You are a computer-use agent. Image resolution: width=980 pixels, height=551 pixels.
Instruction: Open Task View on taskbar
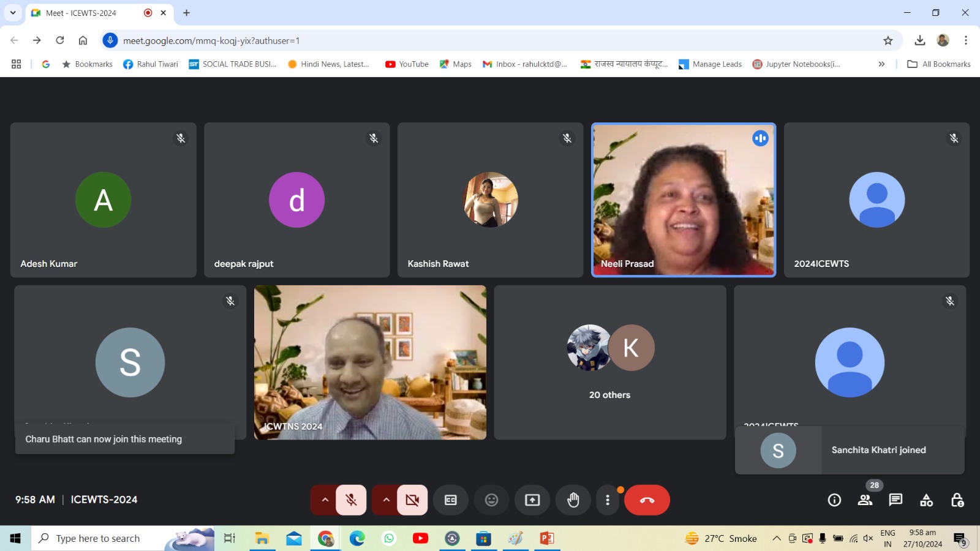230,538
